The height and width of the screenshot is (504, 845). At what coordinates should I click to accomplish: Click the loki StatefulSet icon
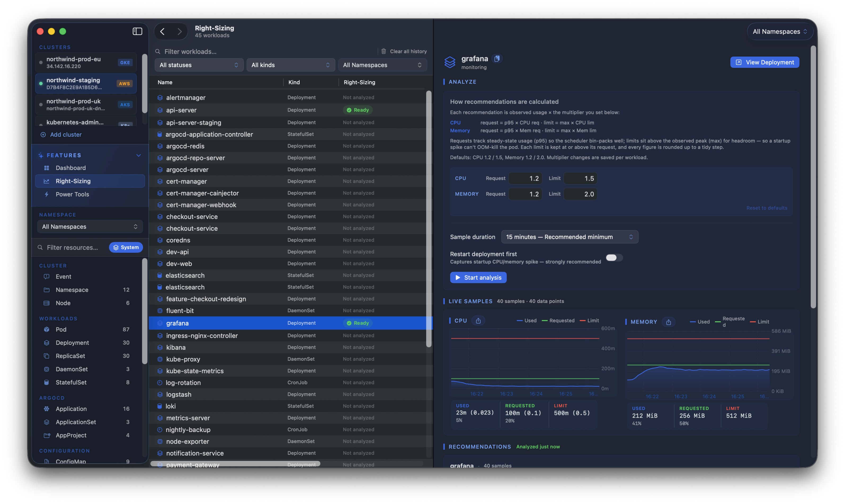[x=160, y=406]
